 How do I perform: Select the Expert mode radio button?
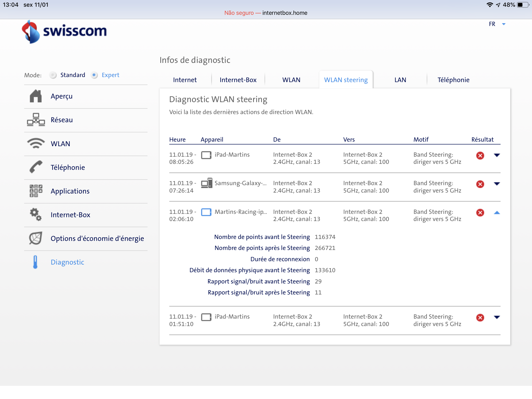[x=94, y=75]
